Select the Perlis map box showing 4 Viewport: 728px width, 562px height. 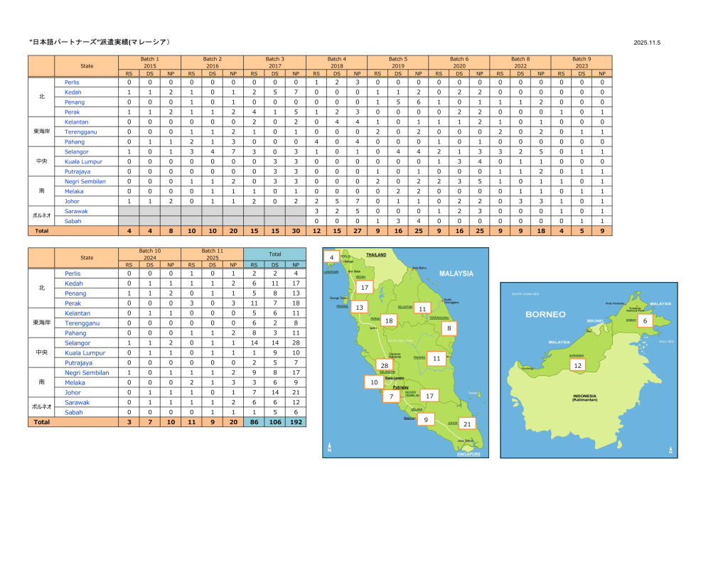331,256
